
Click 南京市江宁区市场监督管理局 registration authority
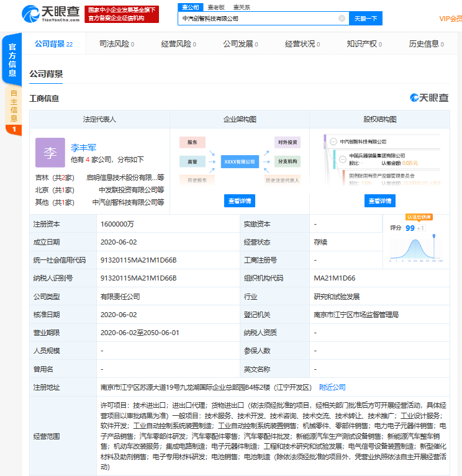pyautogui.click(x=356, y=315)
